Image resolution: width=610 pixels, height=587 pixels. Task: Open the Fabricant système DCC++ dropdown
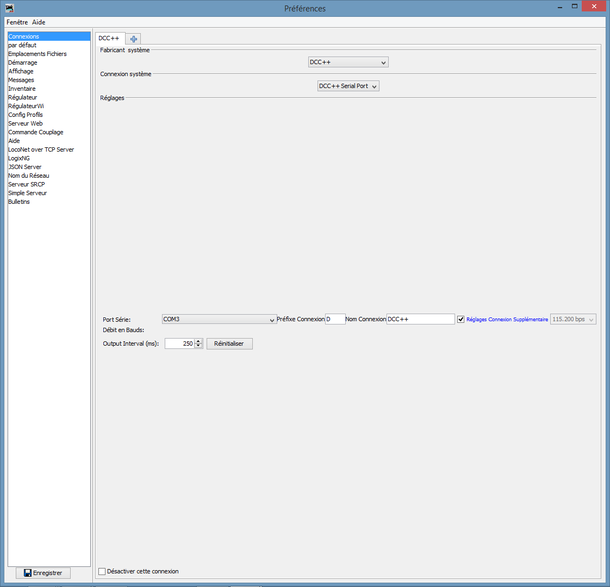click(x=348, y=62)
